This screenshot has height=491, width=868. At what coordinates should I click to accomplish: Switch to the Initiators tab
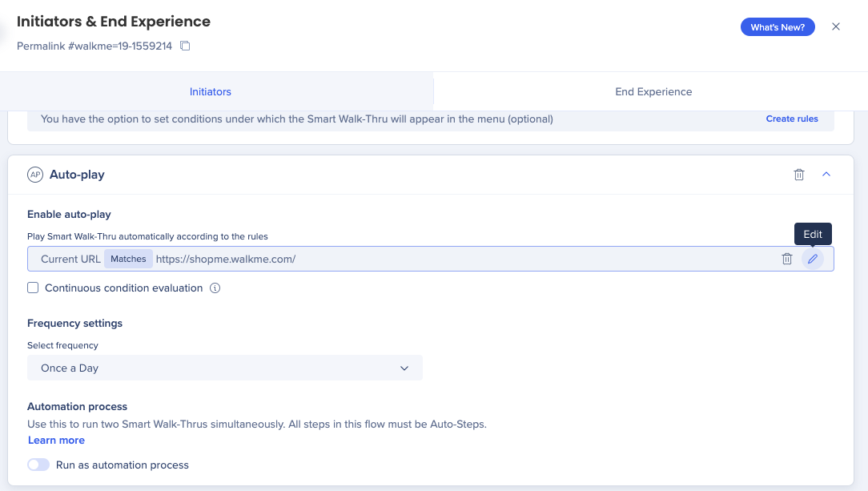211,91
